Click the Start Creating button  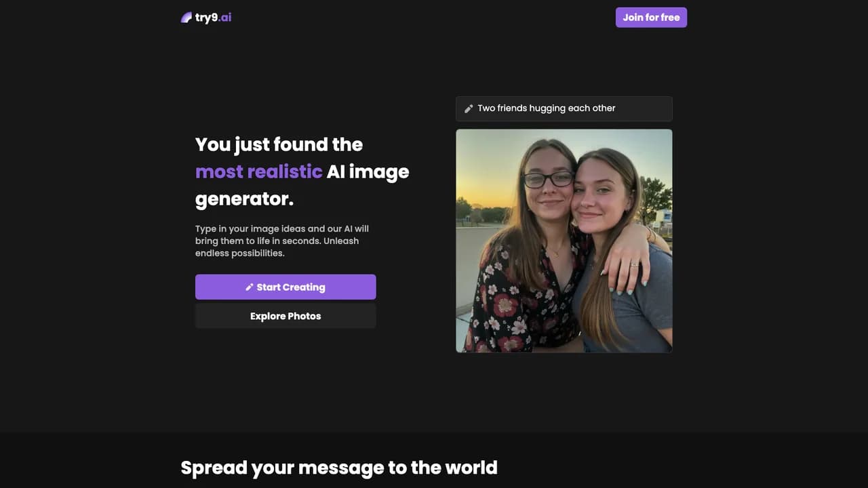click(x=285, y=287)
